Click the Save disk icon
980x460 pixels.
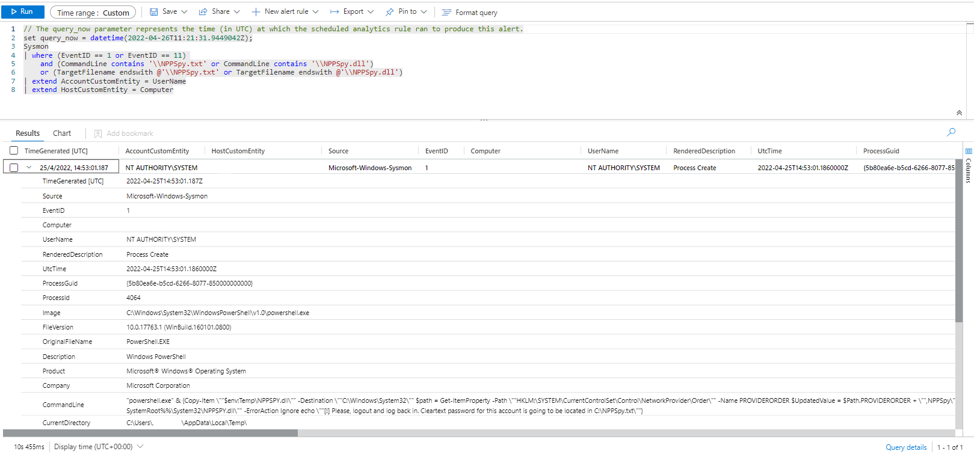coord(154,12)
